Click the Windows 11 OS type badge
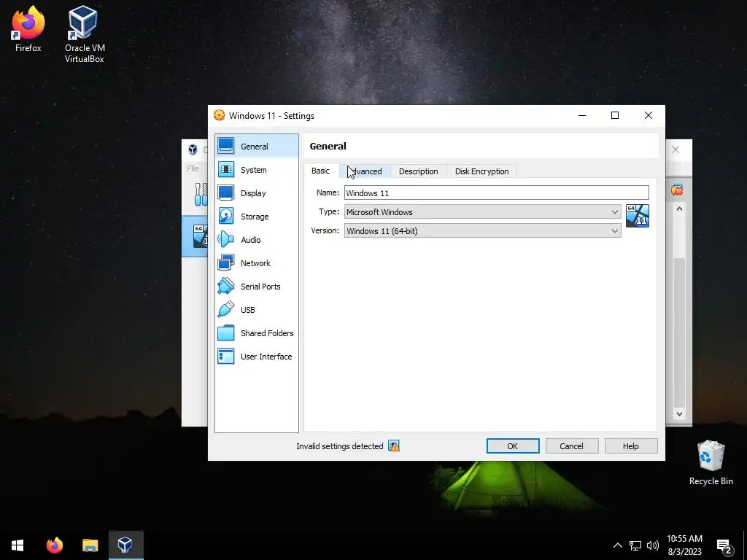 (638, 216)
